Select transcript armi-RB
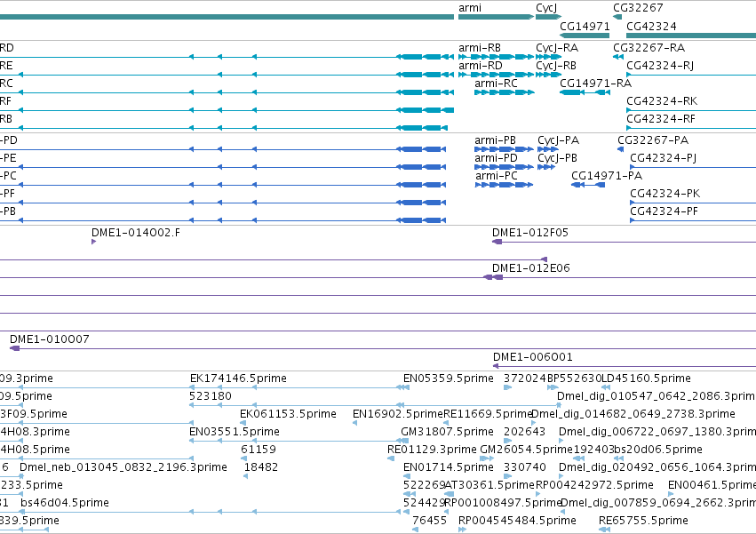 480,48
